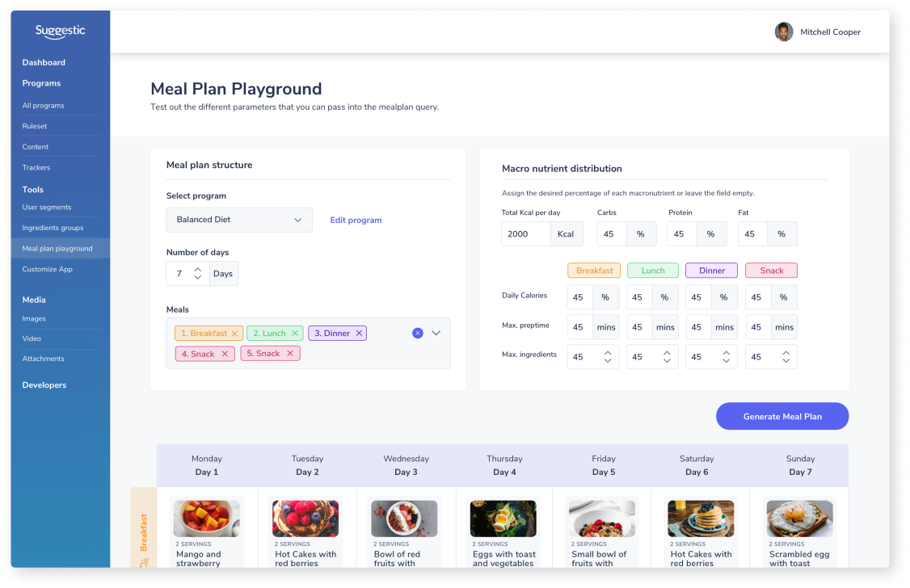Clear all meals with the blue circle icon
This screenshot has height=588, width=910.
(x=418, y=333)
